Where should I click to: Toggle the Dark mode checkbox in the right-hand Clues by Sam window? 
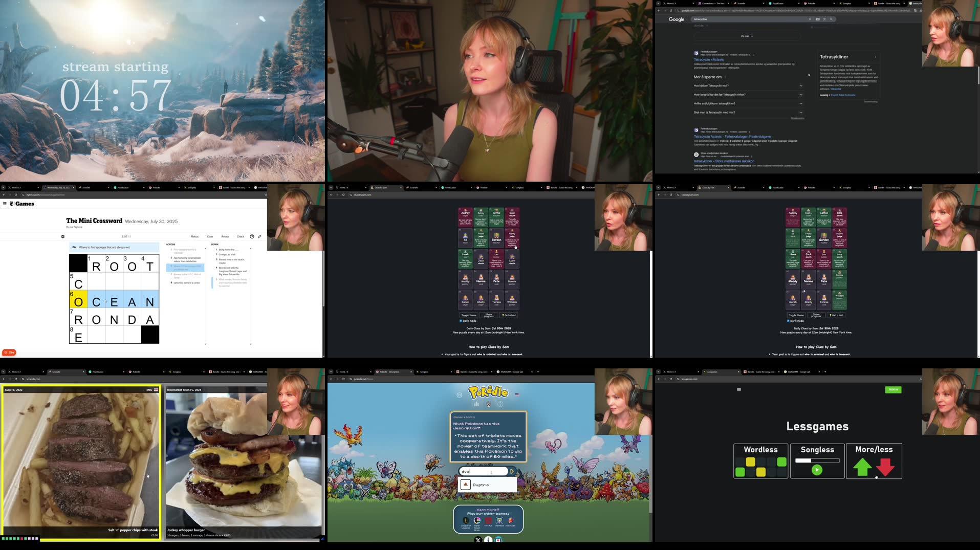[x=788, y=321]
